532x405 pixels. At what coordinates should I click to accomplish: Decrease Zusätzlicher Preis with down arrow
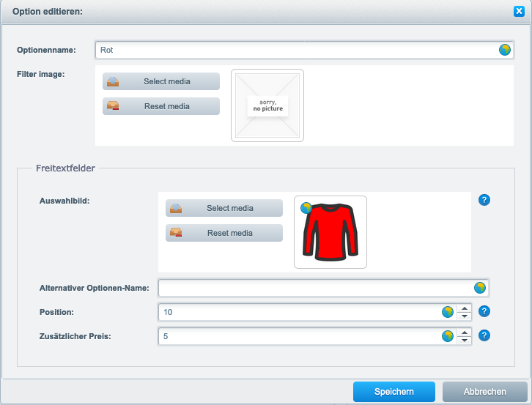464,341
